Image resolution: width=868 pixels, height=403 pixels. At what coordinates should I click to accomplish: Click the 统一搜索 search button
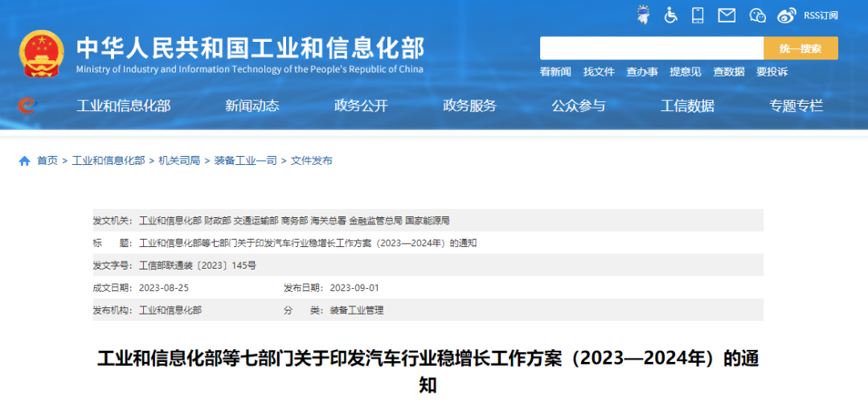click(800, 48)
